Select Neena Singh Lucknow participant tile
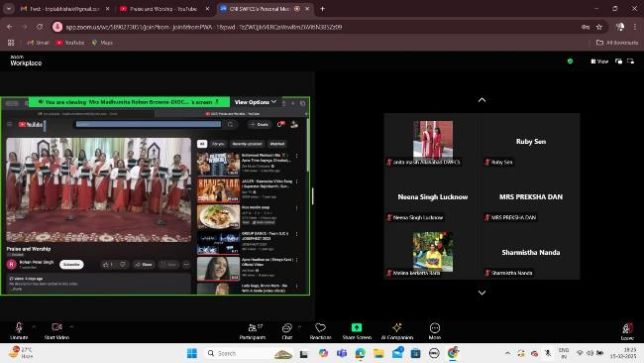 [433, 196]
